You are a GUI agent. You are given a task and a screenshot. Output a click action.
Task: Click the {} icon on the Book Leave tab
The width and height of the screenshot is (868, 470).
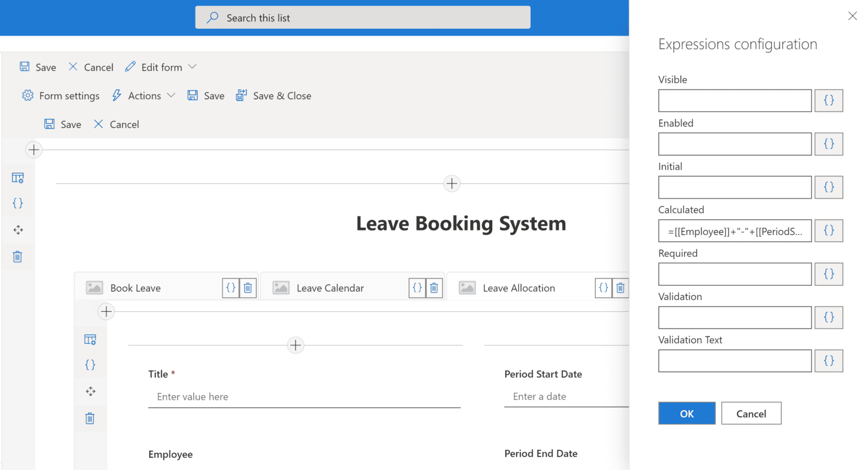click(x=231, y=288)
